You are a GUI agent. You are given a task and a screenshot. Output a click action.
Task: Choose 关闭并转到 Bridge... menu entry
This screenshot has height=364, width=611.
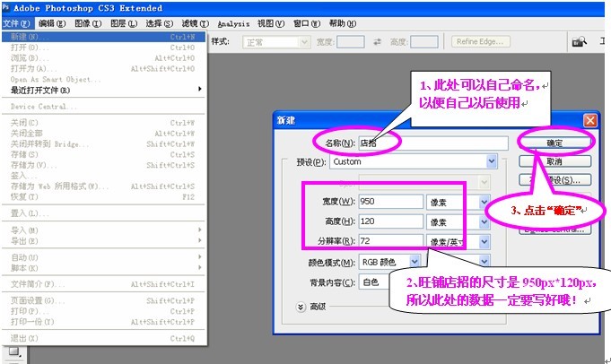pyautogui.click(x=104, y=144)
